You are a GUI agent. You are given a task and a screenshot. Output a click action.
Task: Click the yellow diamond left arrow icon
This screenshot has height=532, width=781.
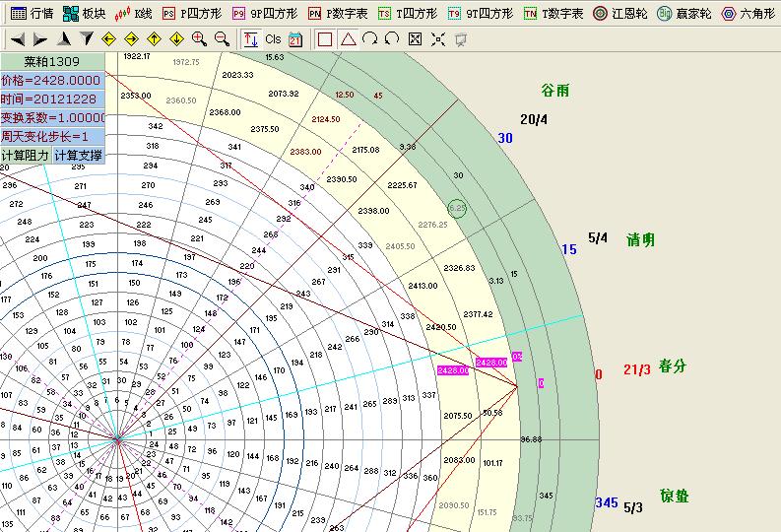tap(108, 39)
